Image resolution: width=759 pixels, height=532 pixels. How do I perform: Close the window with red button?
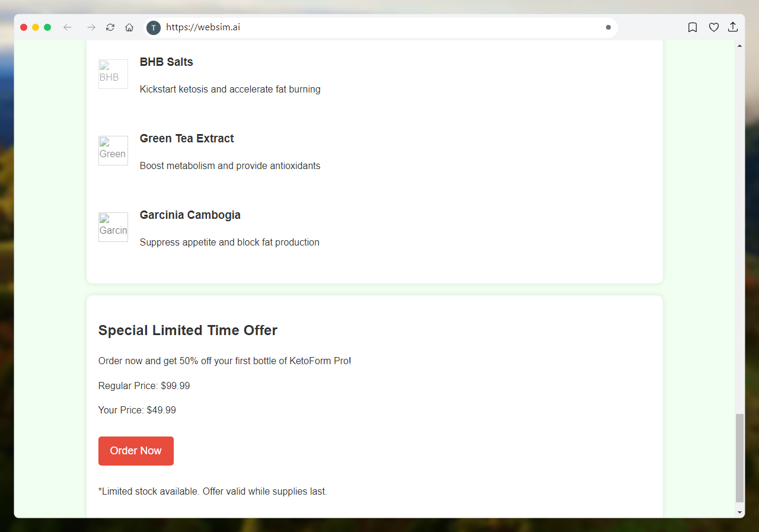(24, 27)
